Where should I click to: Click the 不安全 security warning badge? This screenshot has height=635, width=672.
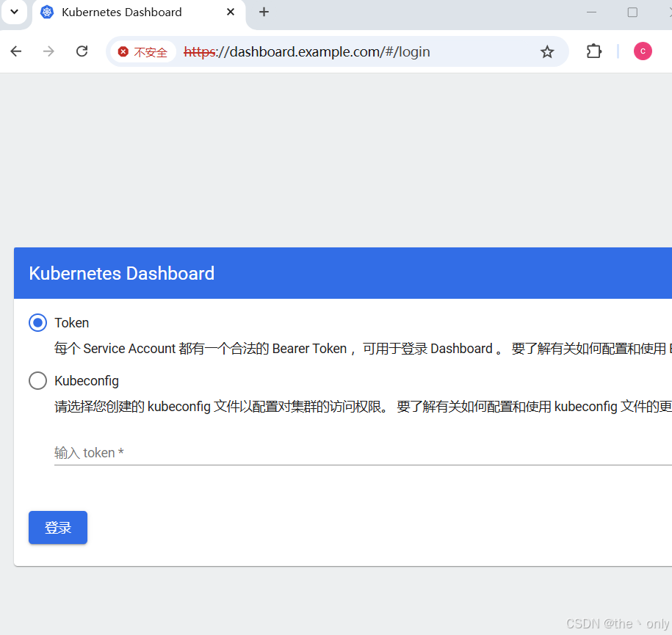(142, 52)
